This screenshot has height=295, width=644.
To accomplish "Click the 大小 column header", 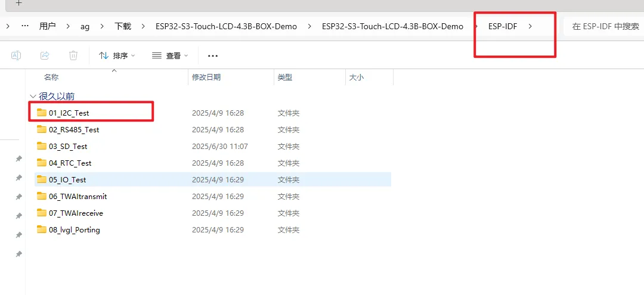I will 356,77.
